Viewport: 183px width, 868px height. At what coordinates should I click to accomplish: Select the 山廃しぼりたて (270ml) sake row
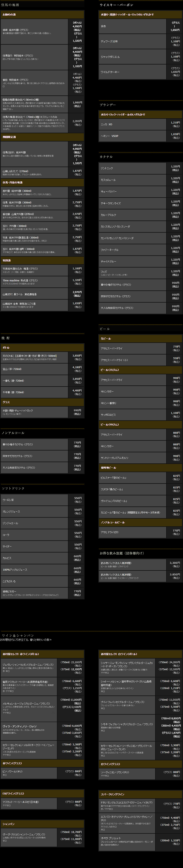[42, 173]
